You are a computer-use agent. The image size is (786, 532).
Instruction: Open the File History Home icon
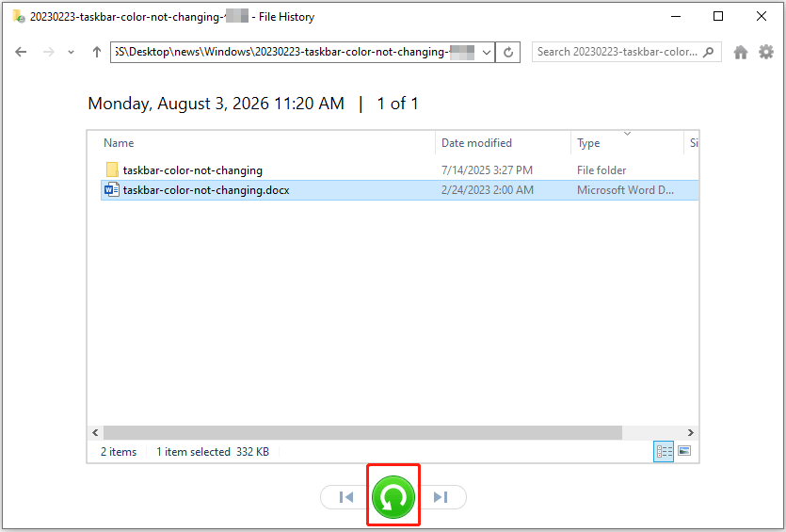(x=741, y=52)
